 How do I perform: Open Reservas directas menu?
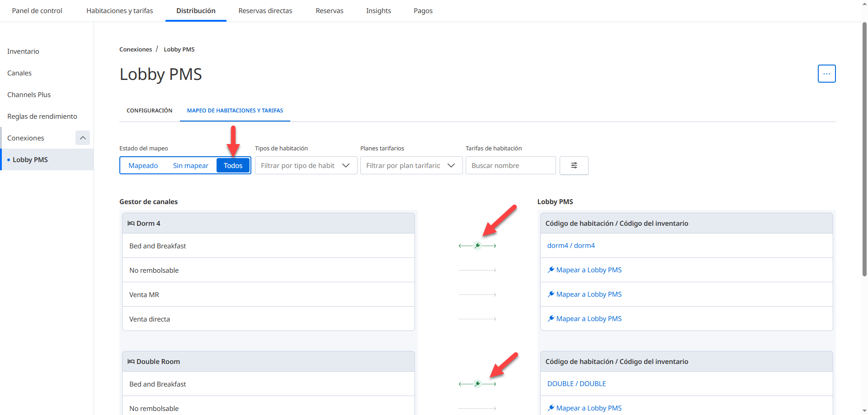point(265,11)
